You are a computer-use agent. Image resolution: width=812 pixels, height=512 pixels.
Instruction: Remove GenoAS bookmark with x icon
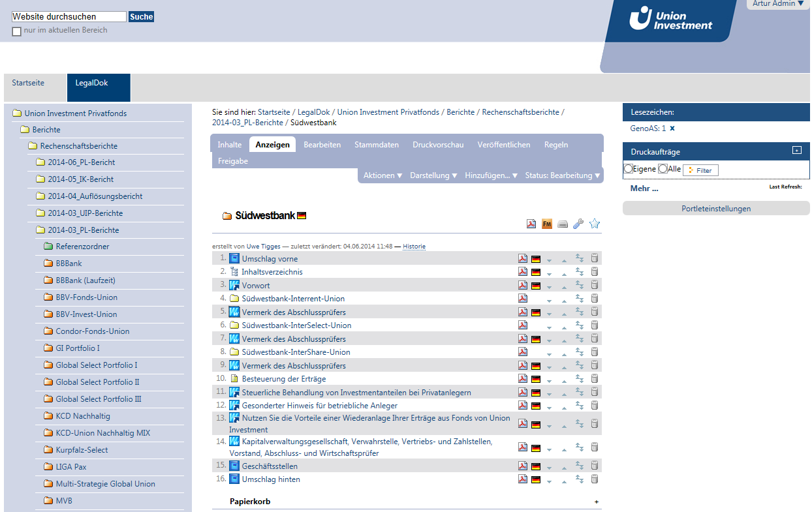[672, 128]
